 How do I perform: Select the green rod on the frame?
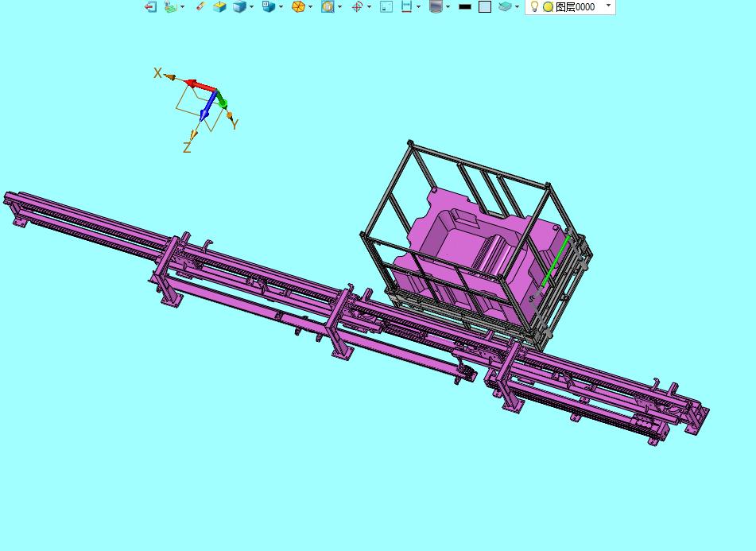tap(556, 262)
